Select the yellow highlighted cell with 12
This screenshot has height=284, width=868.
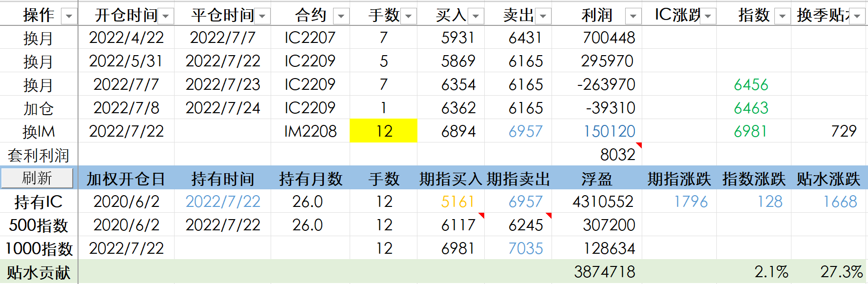coord(383,131)
